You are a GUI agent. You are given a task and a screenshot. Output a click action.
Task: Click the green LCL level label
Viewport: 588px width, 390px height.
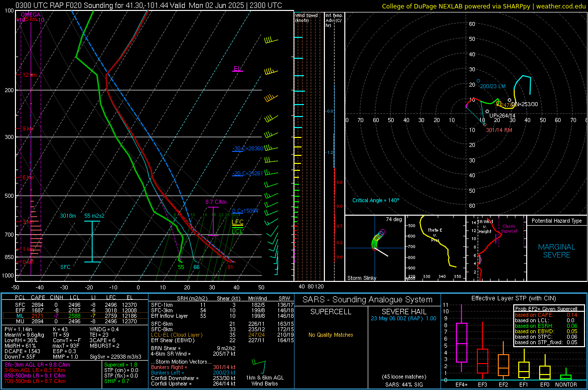[237, 232]
